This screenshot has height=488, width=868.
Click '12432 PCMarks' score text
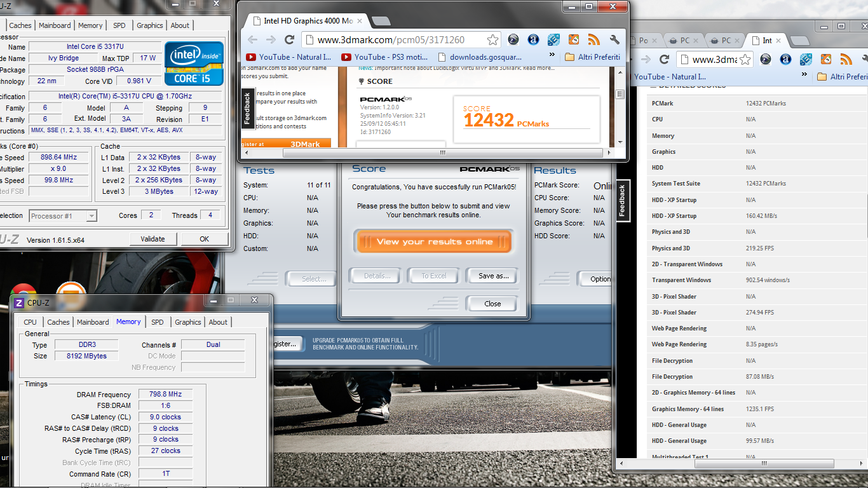click(x=506, y=119)
